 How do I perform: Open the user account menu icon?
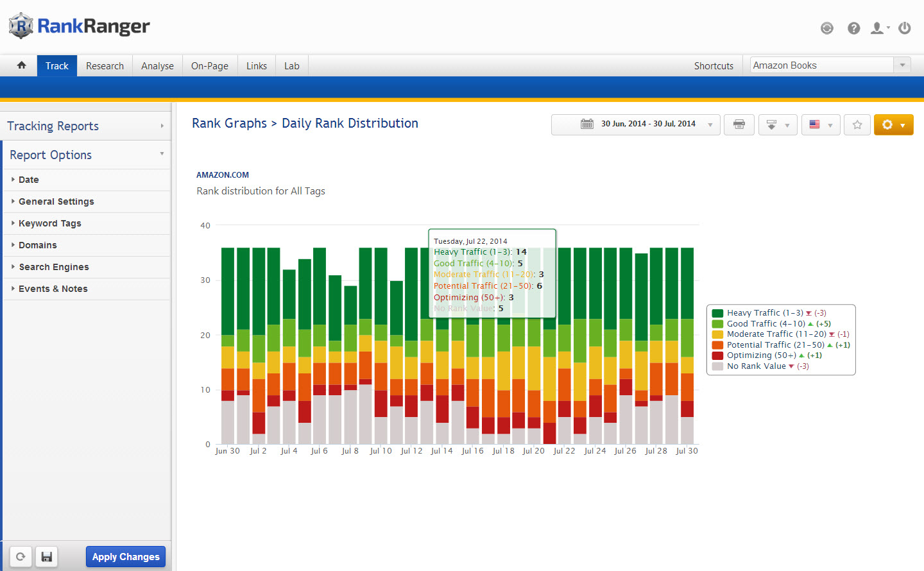[878, 28]
